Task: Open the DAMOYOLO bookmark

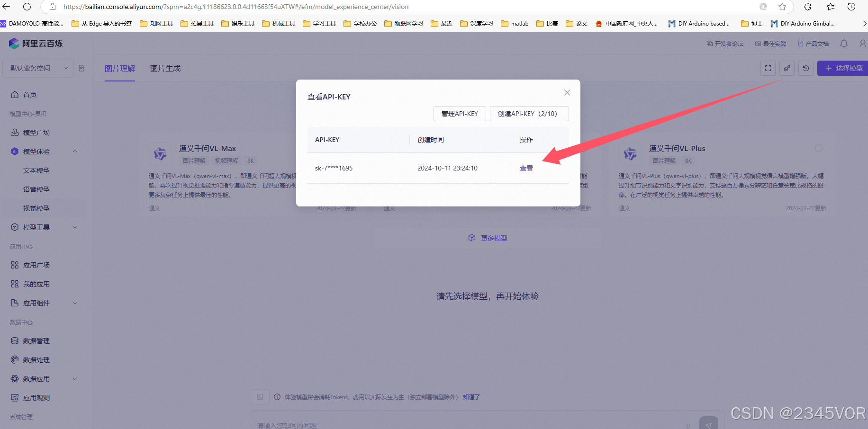Action: 32,24
